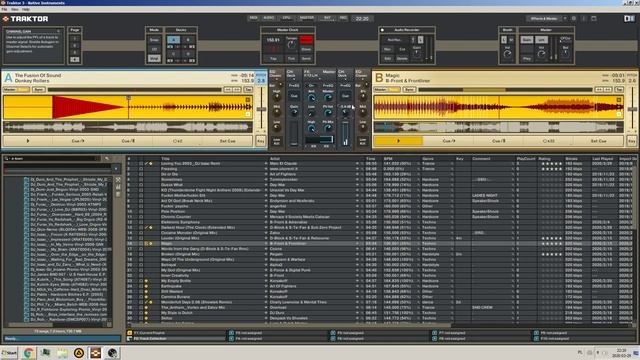Click the F1 Current Playlist favorite icon
This screenshot has width=640, height=360.
pos(129,333)
